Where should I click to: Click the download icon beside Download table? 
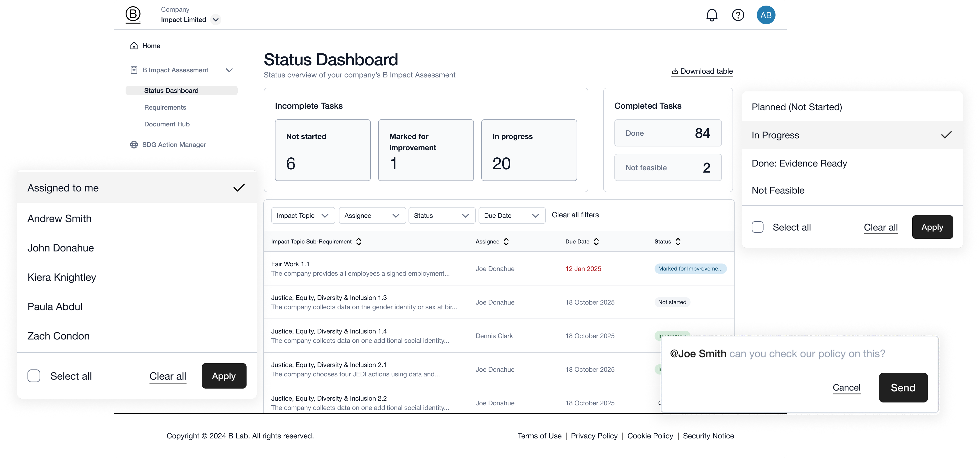click(675, 71)
